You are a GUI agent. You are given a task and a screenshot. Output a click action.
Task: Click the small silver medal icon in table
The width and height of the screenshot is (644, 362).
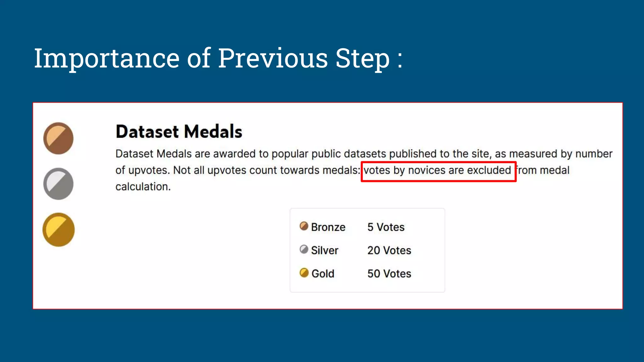click(304, 250)
